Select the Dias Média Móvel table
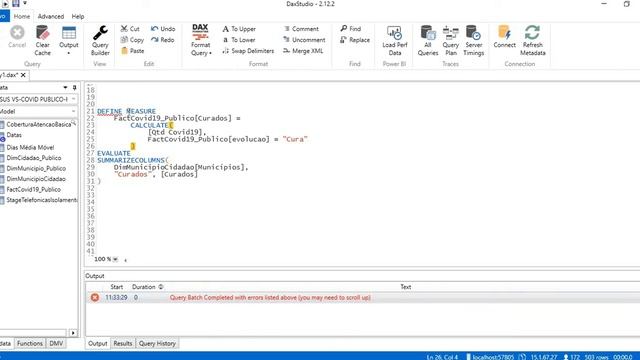This screenshot has height=360, width=640. click(x=30, y=147)
